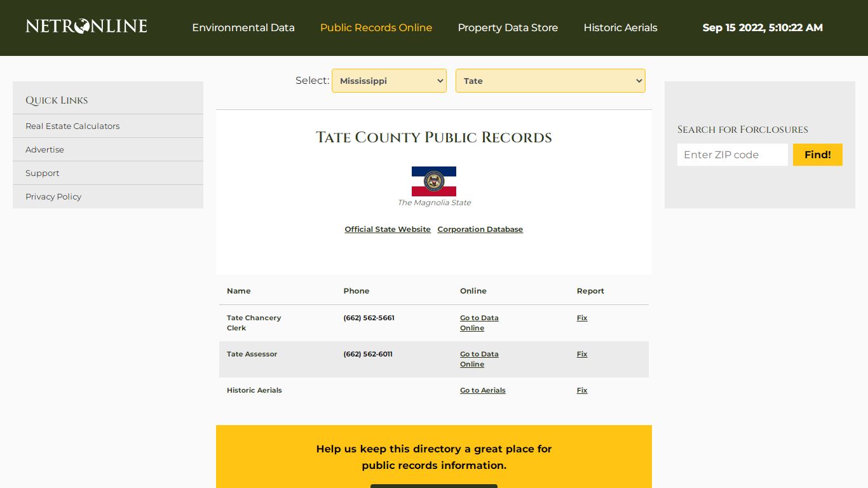868x488 pixels.
Task: Go to Data Online for Tate Assessor
Action: (x=479, y=359)
